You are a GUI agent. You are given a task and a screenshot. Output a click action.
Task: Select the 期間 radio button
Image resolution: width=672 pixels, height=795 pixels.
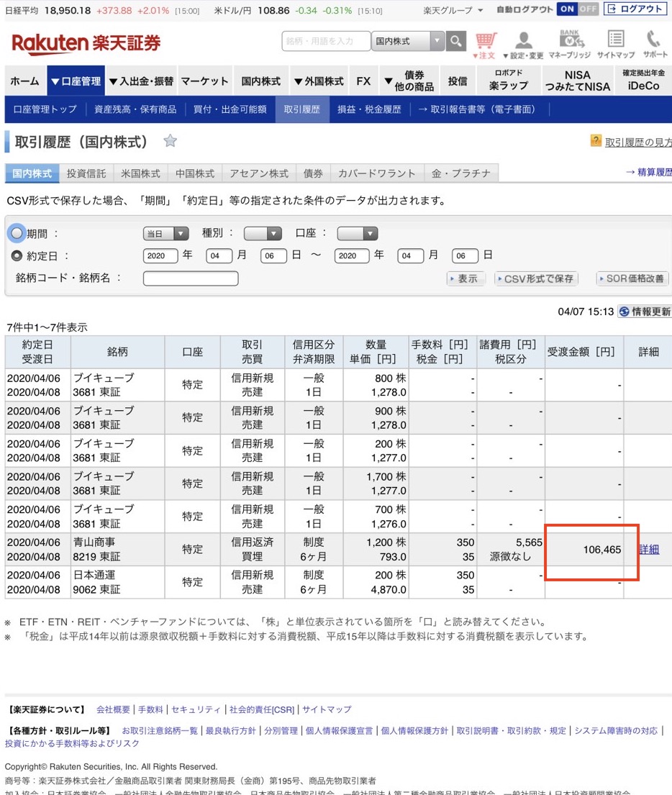coord(17,233)
